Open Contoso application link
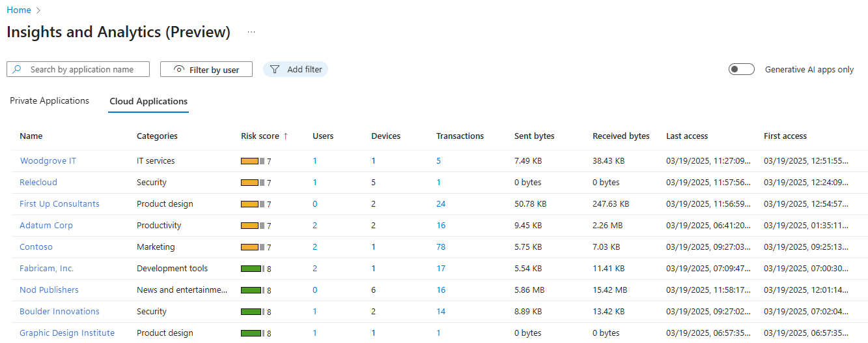Screen dimensions: 868x343 [x=36, y=247]
